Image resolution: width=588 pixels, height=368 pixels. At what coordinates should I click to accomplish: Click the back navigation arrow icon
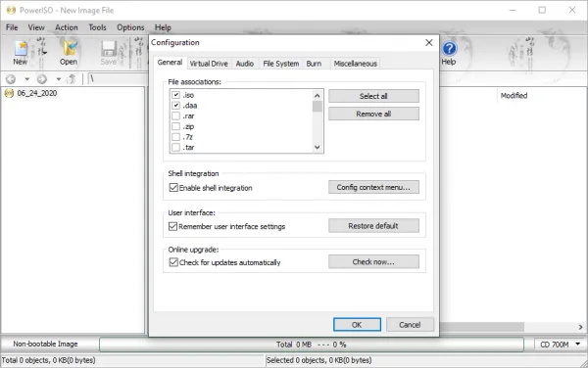11,79
